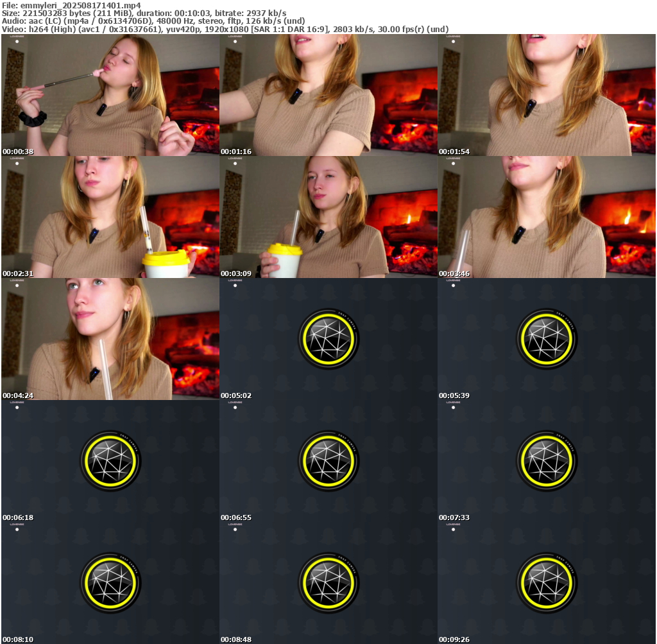Click the Snap Camera logo at 00:07:33

click(547, 461)
